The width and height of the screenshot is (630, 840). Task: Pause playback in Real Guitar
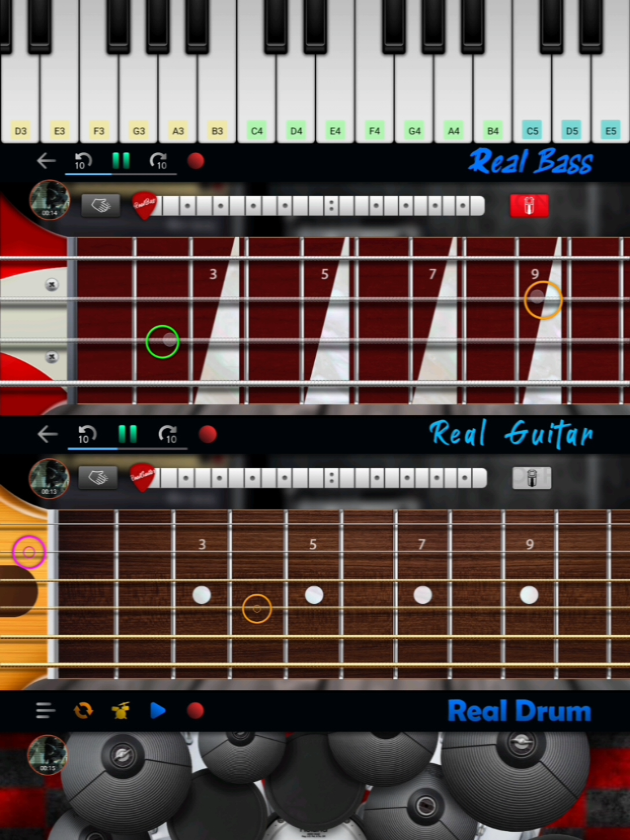click(127, 434)
